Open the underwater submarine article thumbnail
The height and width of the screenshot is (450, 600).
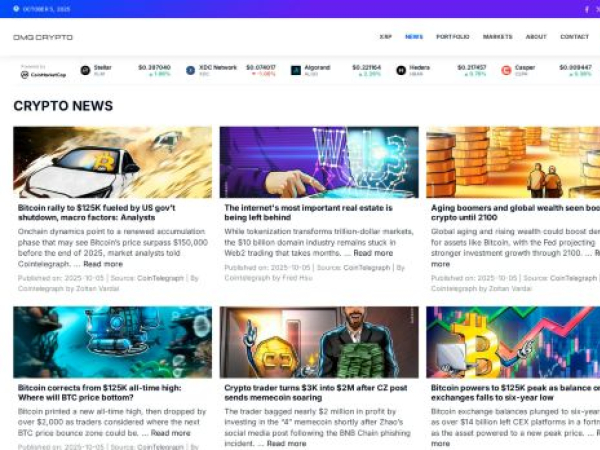coord(112,342)
